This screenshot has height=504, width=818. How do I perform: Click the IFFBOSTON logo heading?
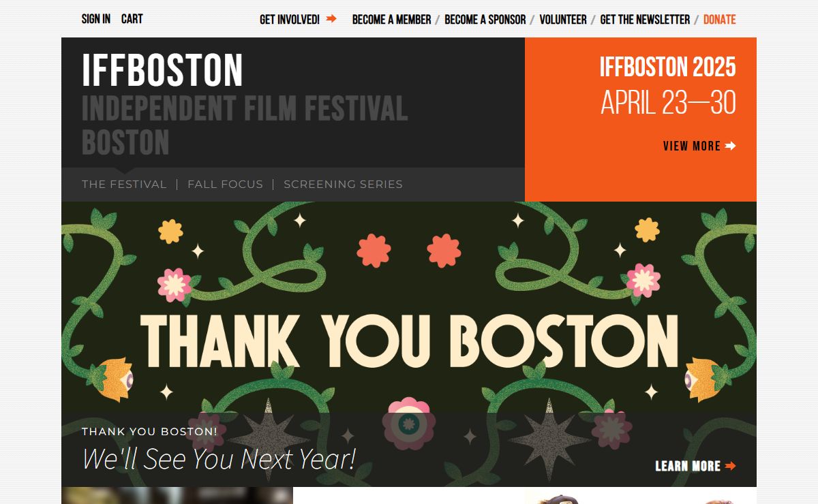[x=162, y=69]
